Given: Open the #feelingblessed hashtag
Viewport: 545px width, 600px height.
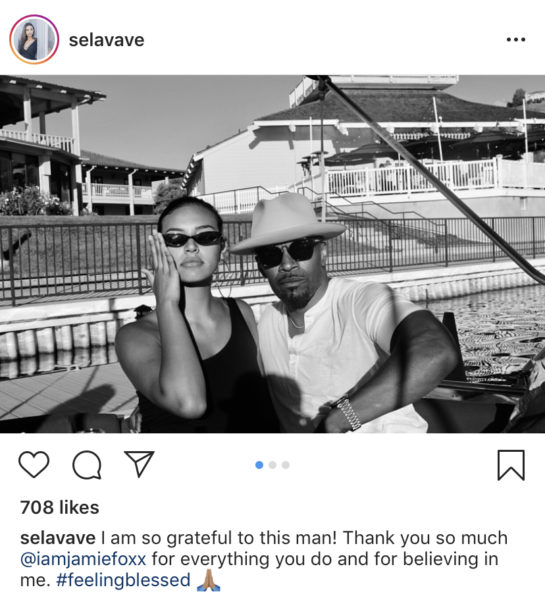Looking at the screenshot, I should (123, 580).
